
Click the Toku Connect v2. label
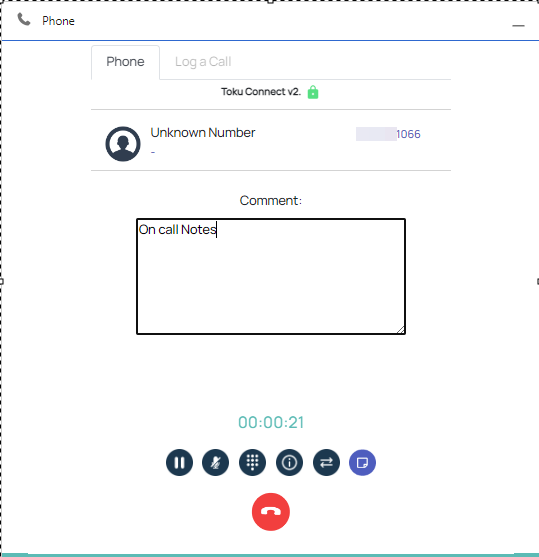261,92
